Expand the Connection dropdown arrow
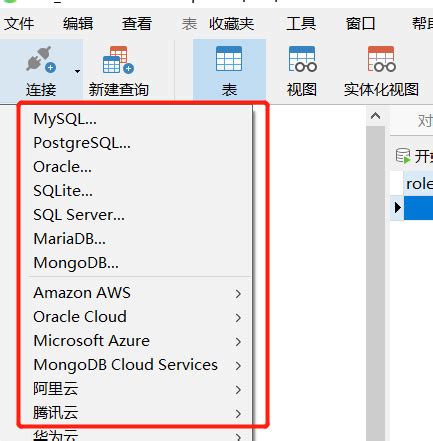 point(77,71)
